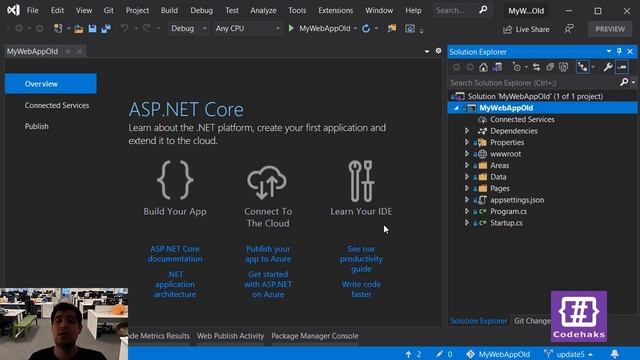This screenshot has height=360, width=640.
Task: Select Program.cs in Solution Explorer
Action: coord(508,211)
